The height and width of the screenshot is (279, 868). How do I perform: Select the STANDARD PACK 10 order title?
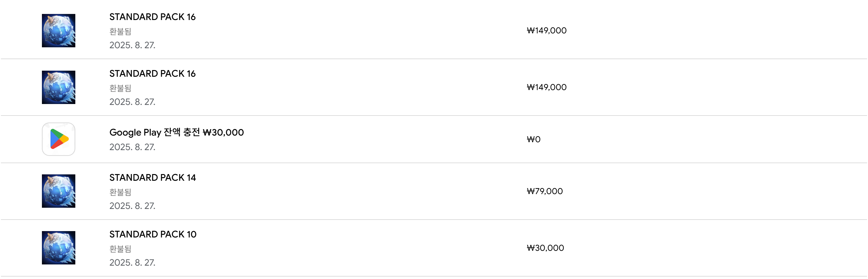pyautogui.click(x=153, y=234)
